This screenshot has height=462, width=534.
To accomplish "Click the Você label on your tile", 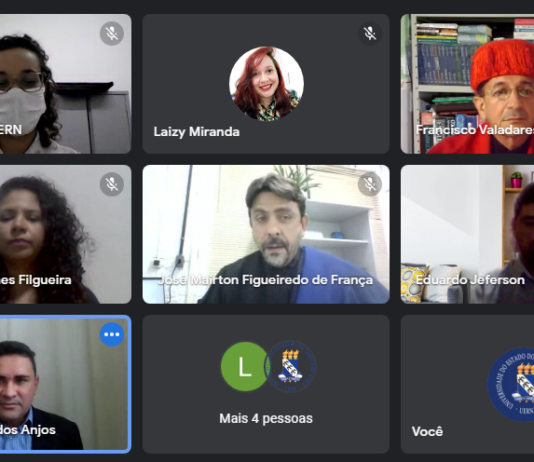I will pos(427,431).
